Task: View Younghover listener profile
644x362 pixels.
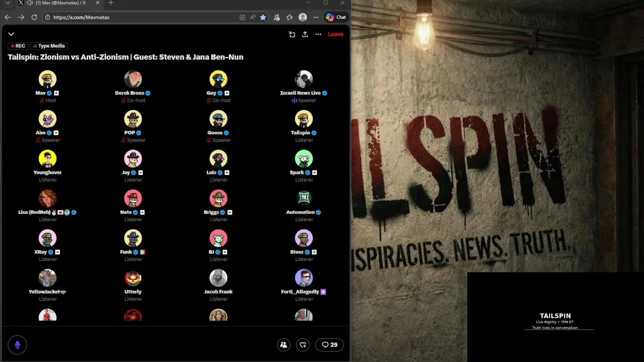Action: (48, 159)
